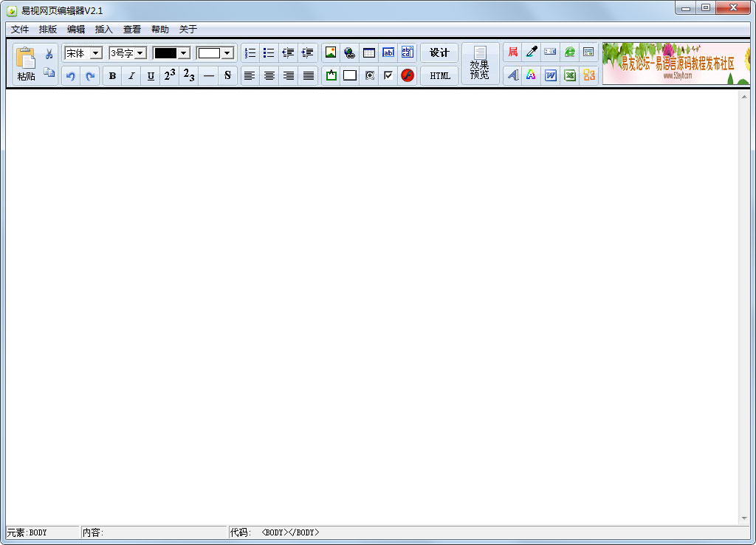Open the 插入 menu
756x545 pixels.
click(103, 30)
